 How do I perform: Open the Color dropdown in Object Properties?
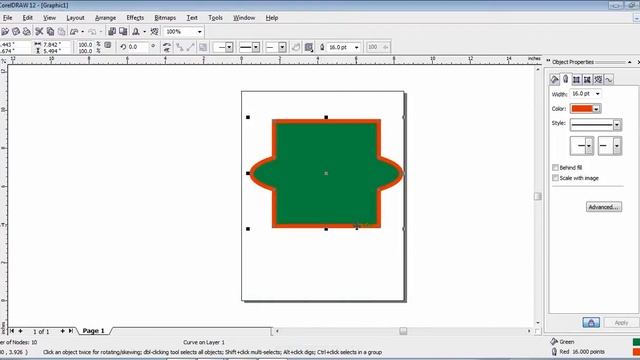pos(596,109)
